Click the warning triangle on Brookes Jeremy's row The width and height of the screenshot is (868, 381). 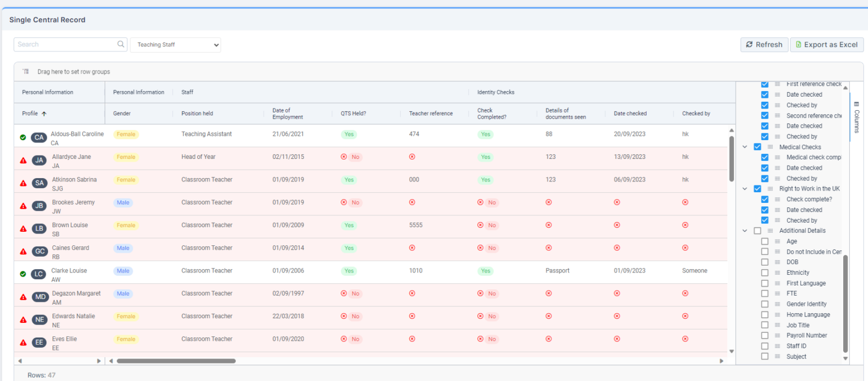coord(23,206)
